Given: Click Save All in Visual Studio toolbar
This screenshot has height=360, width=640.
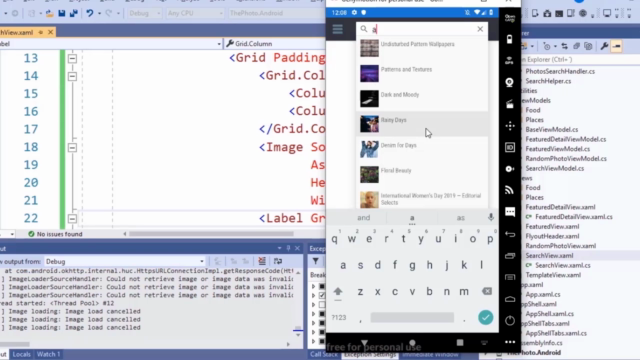Looking at the screenshot, I should pyautogui.click(x=73, y=13).
